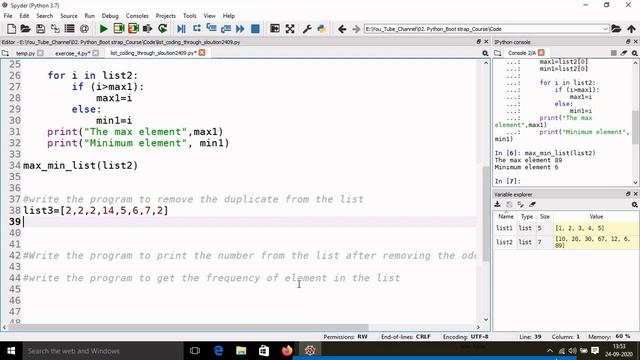Open the Debug menu
The width and height of the screenshot is (640, 360).
[110, 16]
